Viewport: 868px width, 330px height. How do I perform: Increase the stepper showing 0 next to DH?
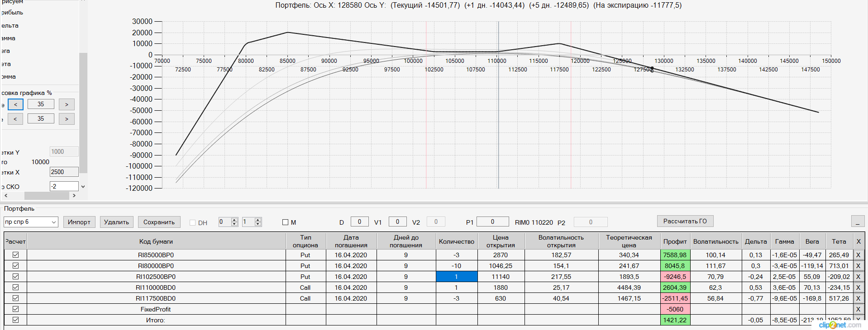click(x=234, y=220)
